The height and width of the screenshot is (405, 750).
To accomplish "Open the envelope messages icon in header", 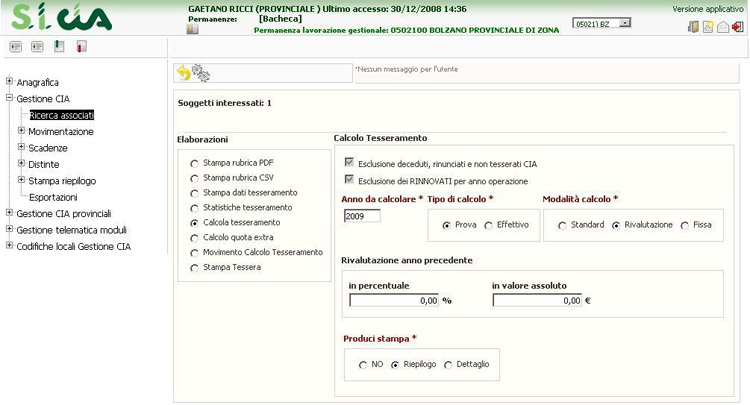I will pos(723,27).
